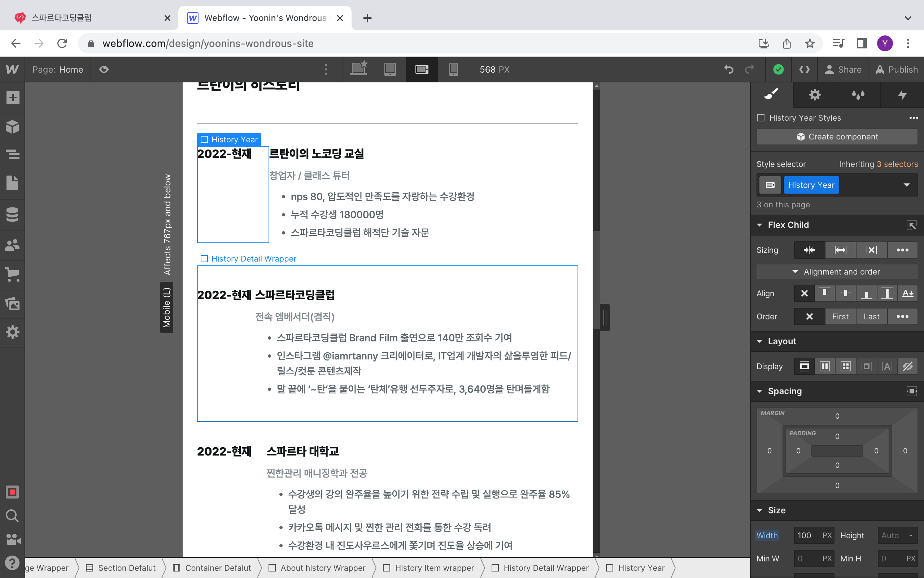Image resolution: width=924 pixels, height=578 pixels.
Task: Set Align self to stretch
Action: 886,293
